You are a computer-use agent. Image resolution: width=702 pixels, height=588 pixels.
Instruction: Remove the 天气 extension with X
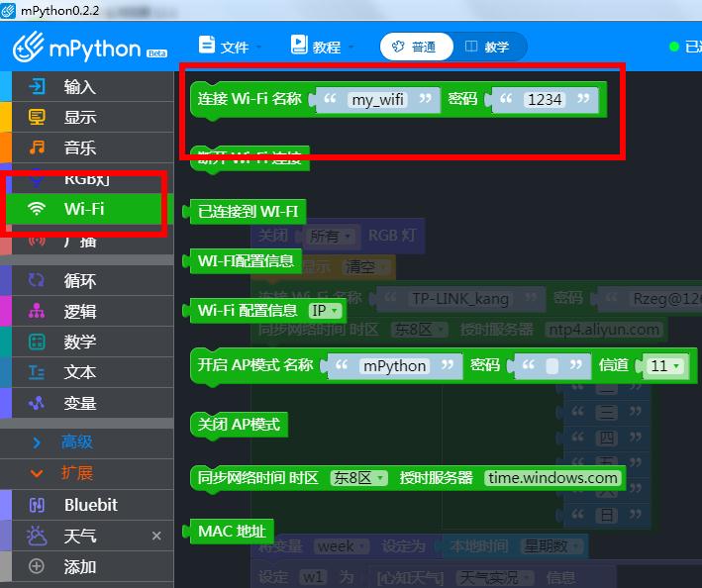(156, 536)
